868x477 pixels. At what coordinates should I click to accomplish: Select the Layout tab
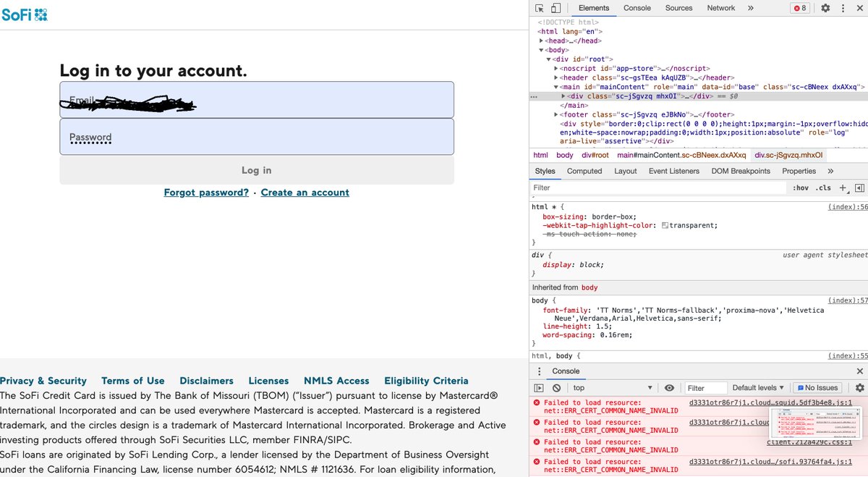pyautogui.click(x=626, y=171)
